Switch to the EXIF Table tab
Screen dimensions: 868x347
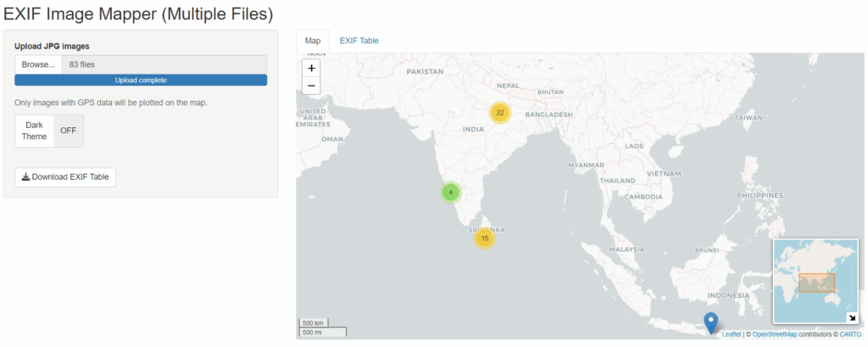359,41
